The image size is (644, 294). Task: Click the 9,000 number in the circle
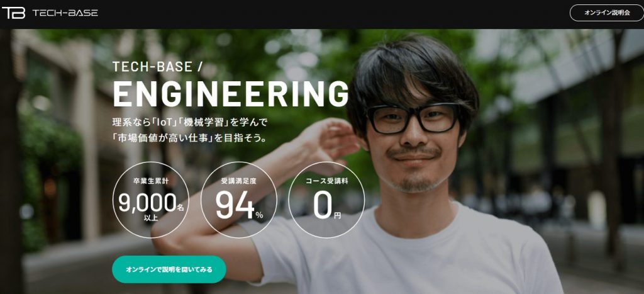coord(147,203)
